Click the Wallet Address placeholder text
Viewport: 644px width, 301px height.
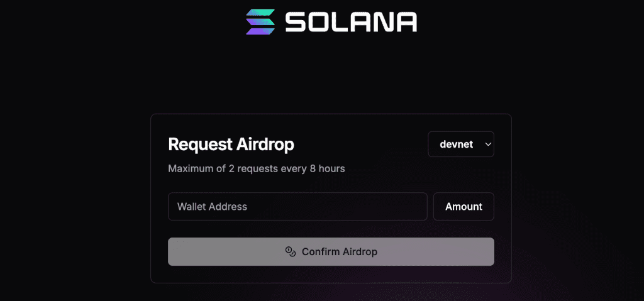pyautogui.click(x=212, y=206)
